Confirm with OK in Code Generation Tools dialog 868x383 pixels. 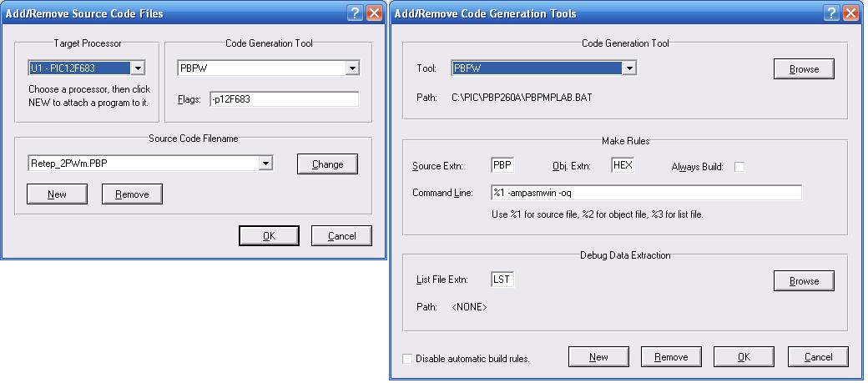744,357
